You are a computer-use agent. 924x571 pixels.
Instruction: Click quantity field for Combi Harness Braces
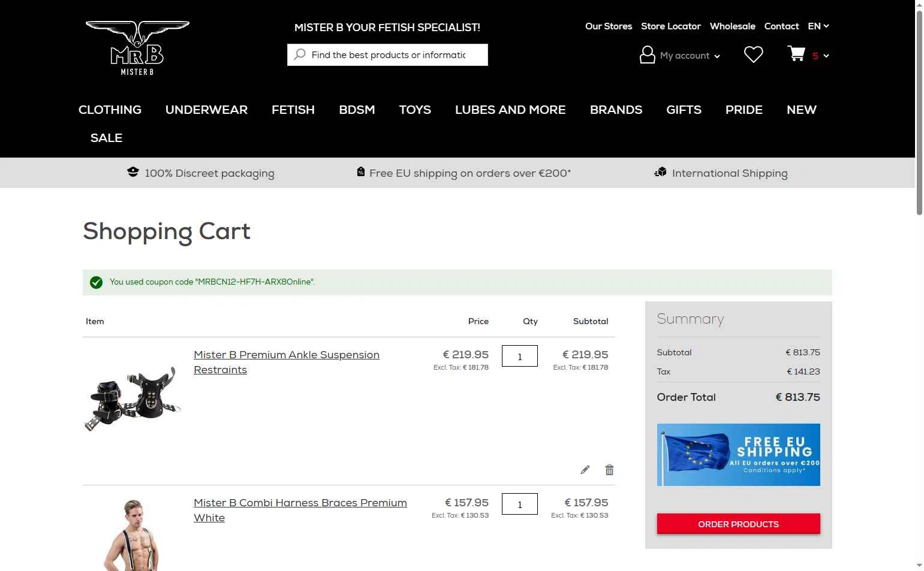[x=520, y=504]
